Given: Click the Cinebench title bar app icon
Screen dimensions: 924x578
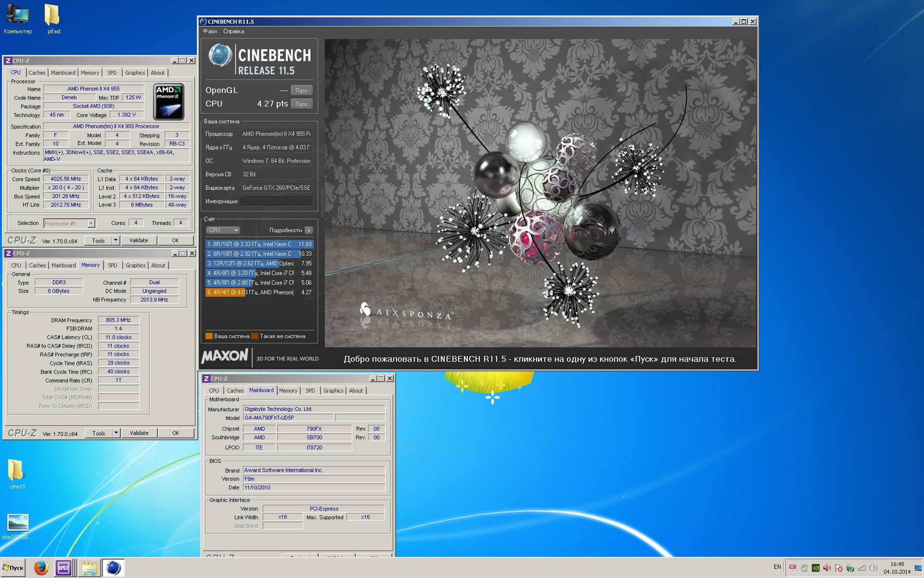Looking at the screenshot, I should coord(203,21).
